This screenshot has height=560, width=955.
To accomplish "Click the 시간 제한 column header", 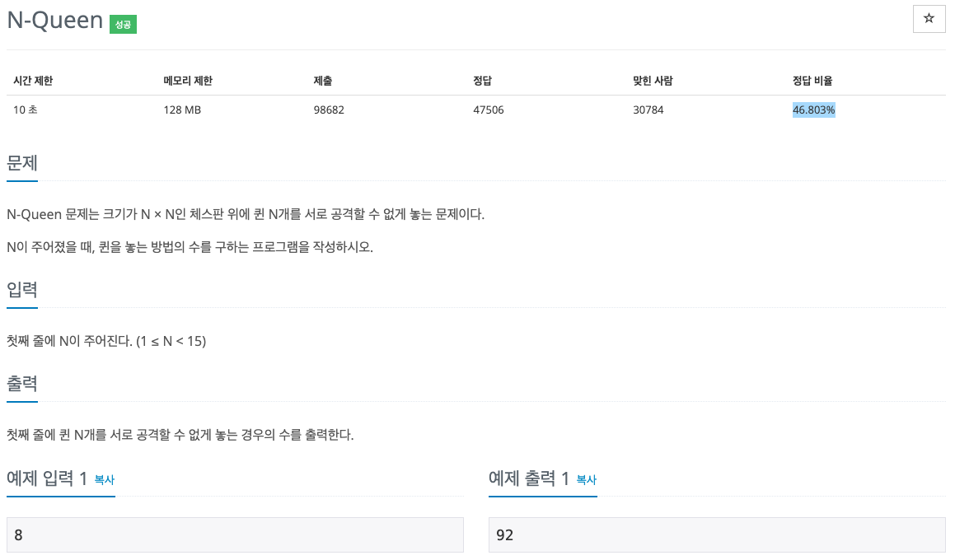I will tap(33, 81).
